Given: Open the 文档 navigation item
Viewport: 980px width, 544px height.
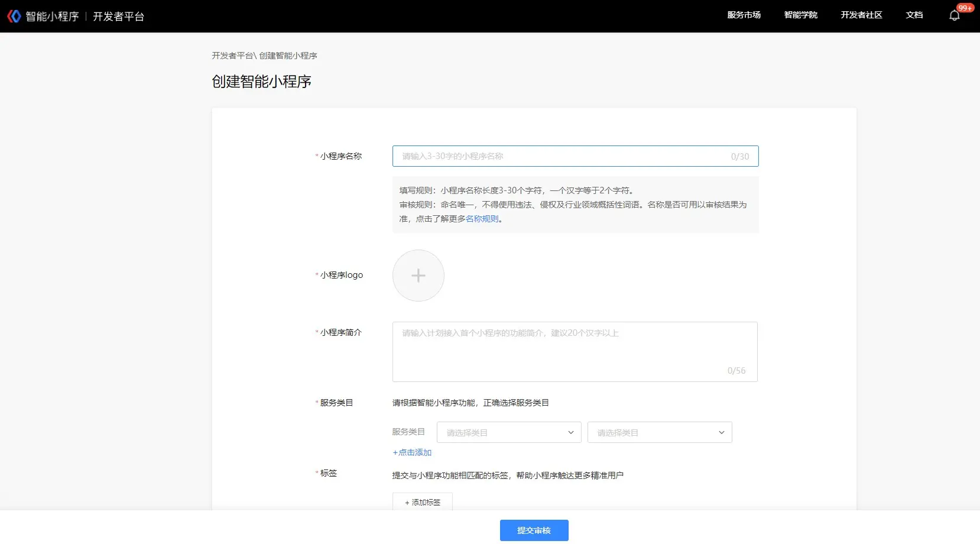Looking at the screenshot, I should point(914,15).
